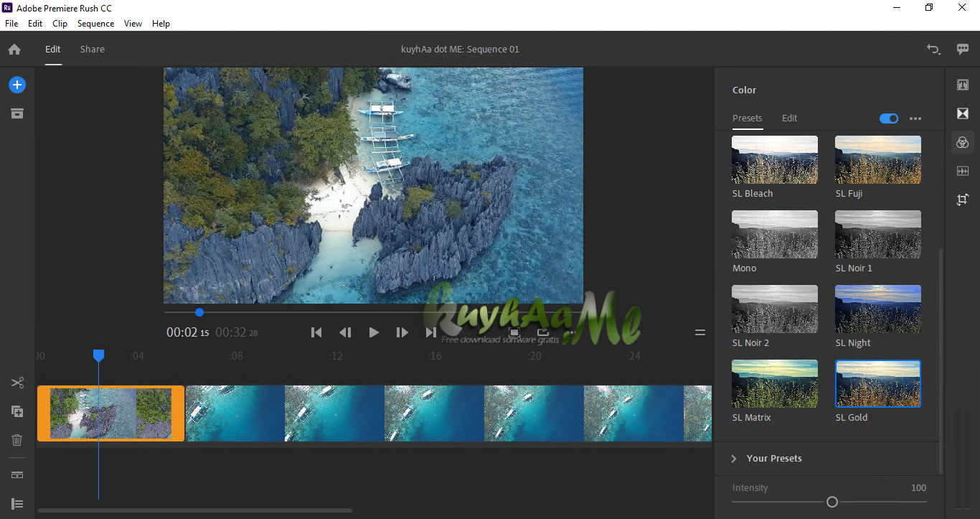Image resolution: width=980 pixels, height=519 pixels.
Task: Click the monitor scrub bar handle
Action: pos(199,312)
